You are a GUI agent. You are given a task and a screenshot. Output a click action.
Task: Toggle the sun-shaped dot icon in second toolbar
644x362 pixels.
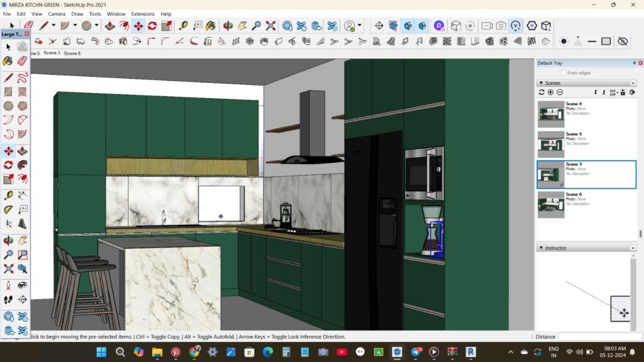(564, 41)
